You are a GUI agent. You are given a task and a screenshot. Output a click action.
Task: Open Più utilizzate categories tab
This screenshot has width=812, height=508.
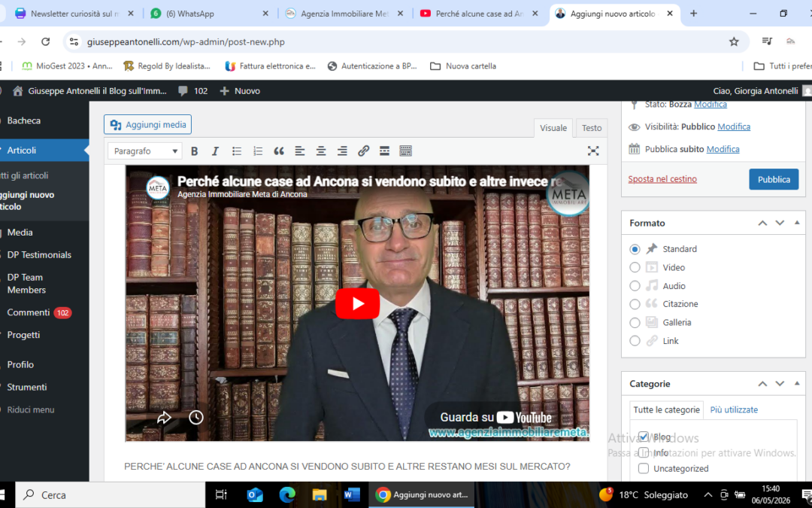pyautogui.click(x=734, y=409)
